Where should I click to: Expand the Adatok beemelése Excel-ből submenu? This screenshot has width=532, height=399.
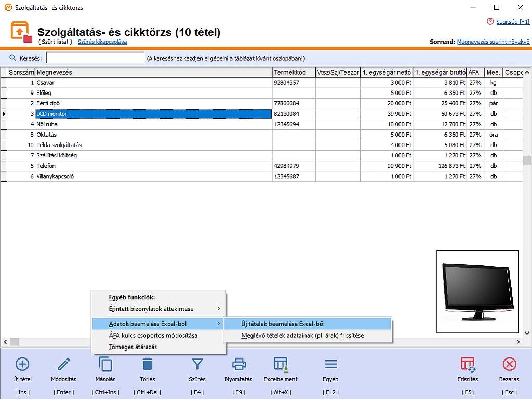pyautogui.click(x=158, y=324)
